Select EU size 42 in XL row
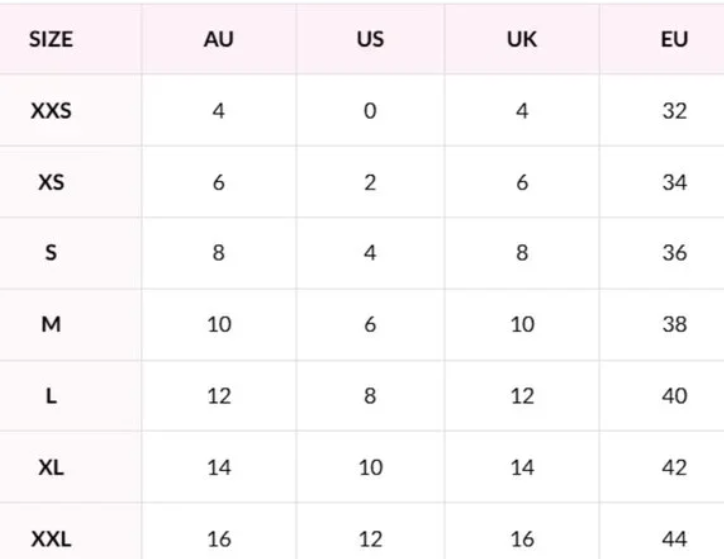Image resolution: width=724 pixels, height=559 pixels. point(675,467)
